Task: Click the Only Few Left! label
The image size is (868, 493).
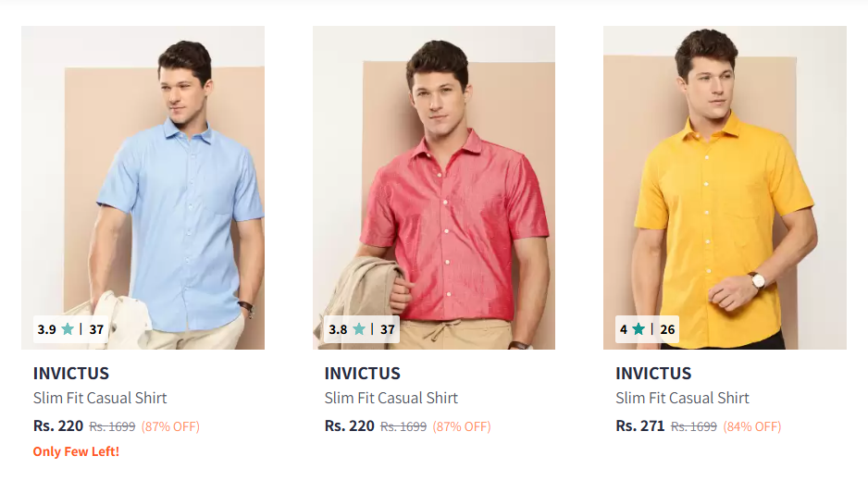Action: 76,451
